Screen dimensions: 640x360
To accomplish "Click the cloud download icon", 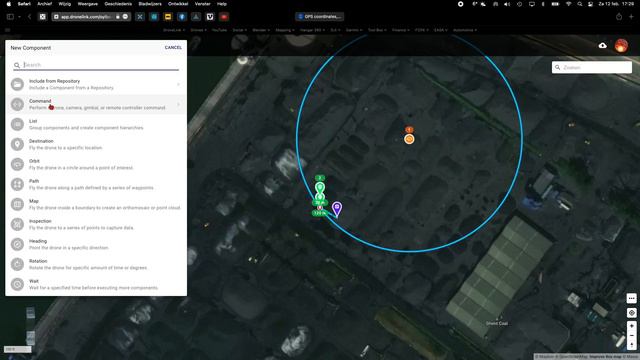I will point(602,45).
